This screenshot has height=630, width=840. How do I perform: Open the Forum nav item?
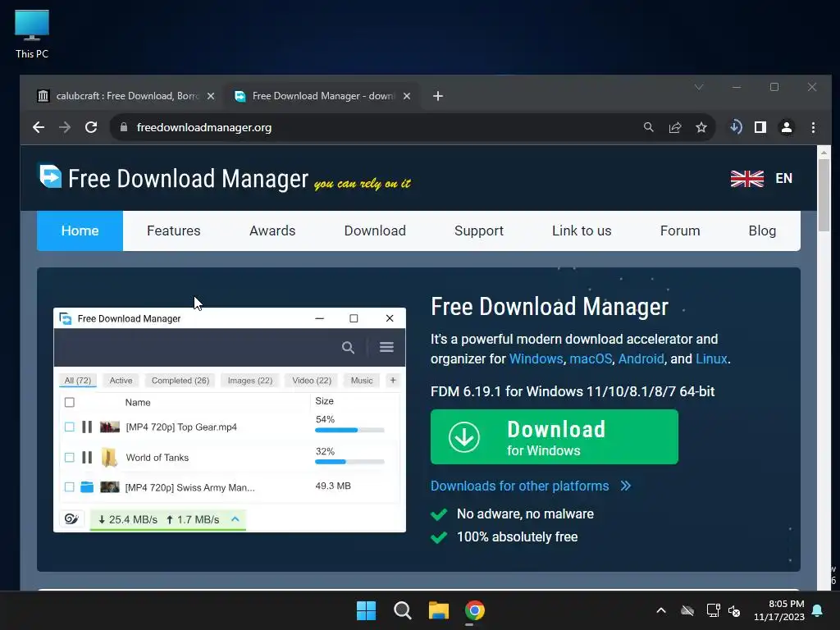coord(680,231)
